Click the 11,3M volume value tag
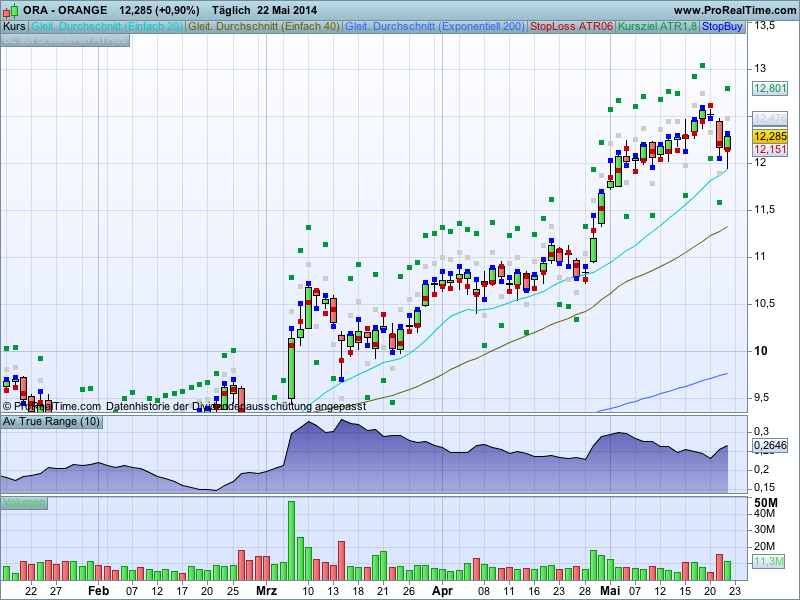Image resolution: width=800 pixels, height=600 pixels. [769, 562]
